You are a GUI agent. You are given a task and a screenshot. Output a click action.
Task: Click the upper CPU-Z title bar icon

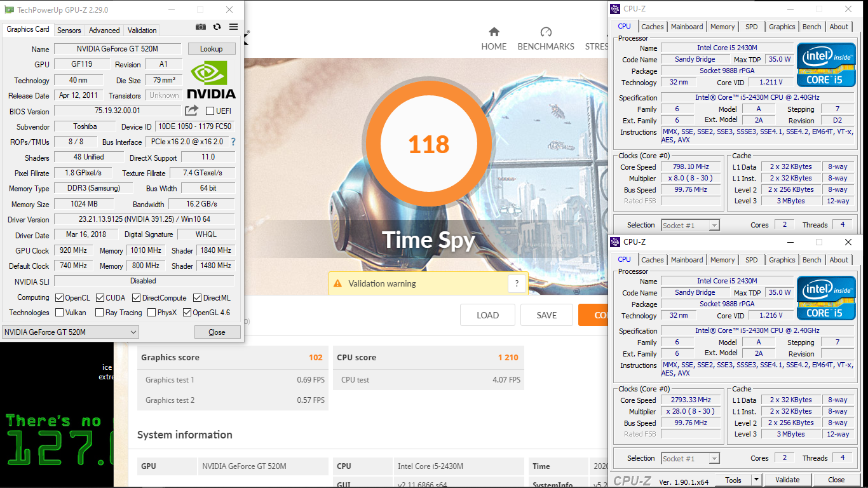coord(615,9)
